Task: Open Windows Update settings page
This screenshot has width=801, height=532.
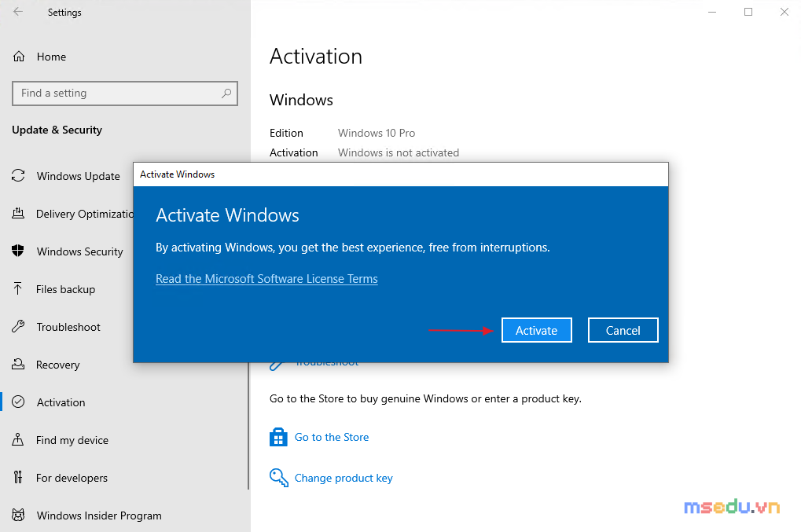Action: 78,176
